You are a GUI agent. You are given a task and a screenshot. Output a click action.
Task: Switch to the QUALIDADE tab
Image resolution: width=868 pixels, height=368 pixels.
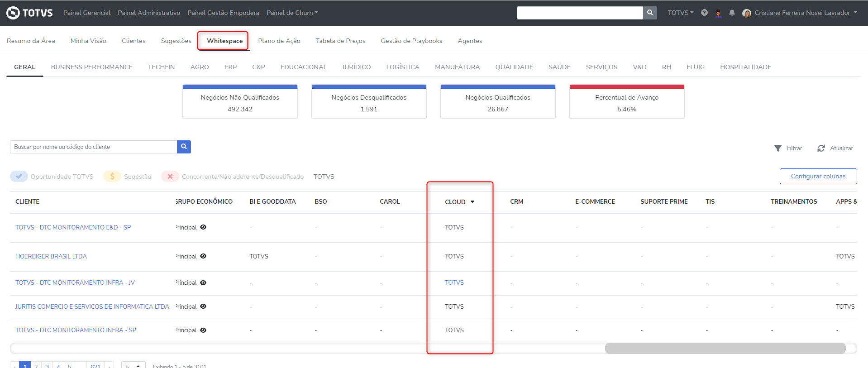coord(514,67)
